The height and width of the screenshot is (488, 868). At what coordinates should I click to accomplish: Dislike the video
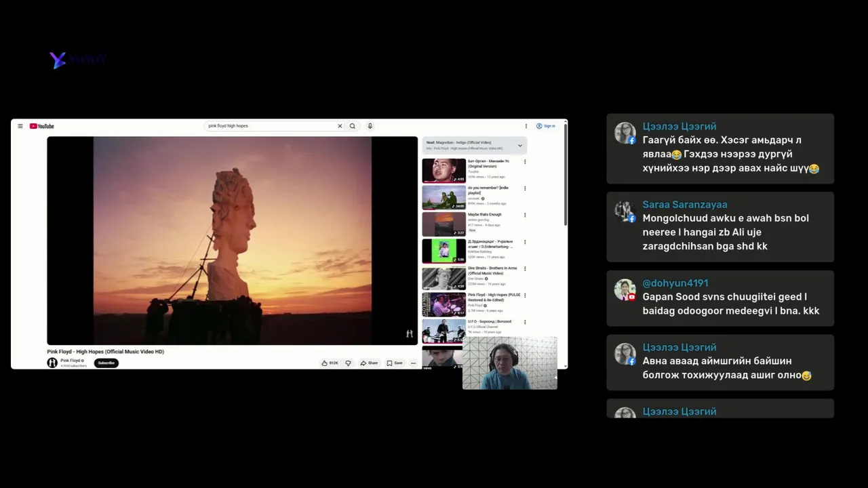[349, 363]
